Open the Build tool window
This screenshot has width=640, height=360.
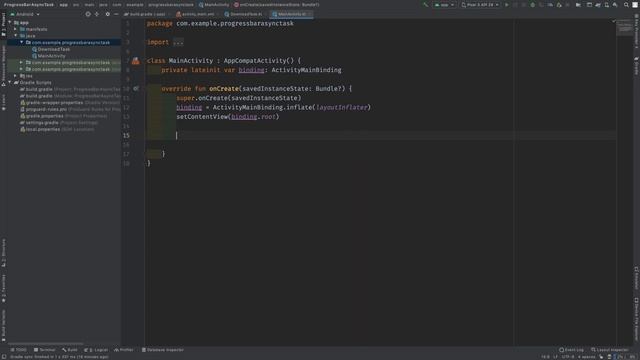pos(70,350)
